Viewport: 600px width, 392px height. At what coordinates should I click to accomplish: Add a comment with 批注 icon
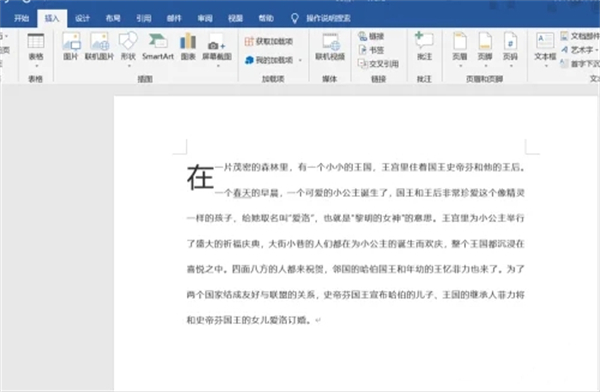click(x=424, y=46)
